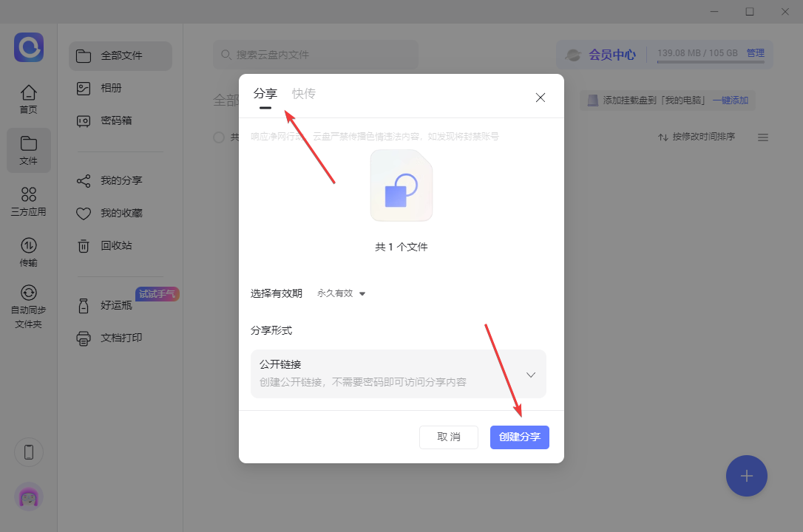
Task: Open 自动同步文件夹 auto-sync settings
Action: pos(28,303)
